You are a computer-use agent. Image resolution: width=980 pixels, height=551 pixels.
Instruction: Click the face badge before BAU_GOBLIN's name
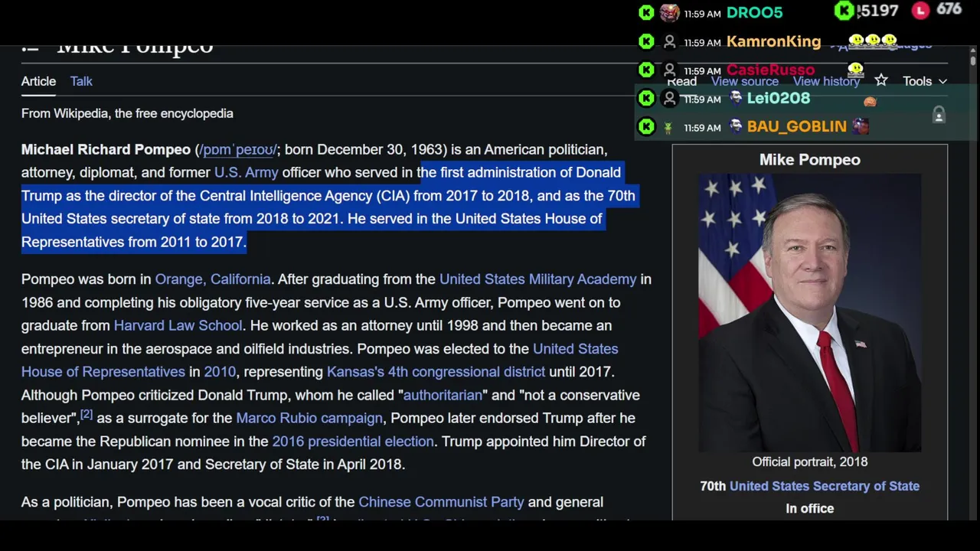pyautogui.click(x=736, y=126)
